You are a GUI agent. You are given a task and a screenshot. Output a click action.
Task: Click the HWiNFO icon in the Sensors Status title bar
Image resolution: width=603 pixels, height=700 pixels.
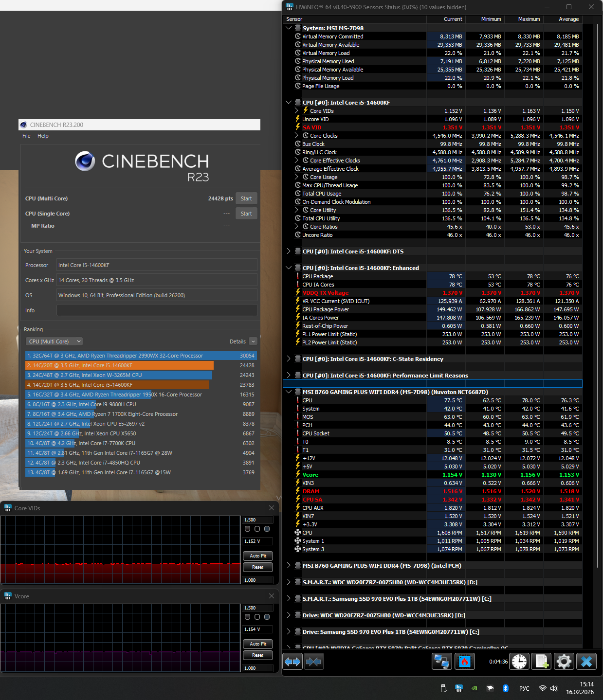(x=290, y=7)
